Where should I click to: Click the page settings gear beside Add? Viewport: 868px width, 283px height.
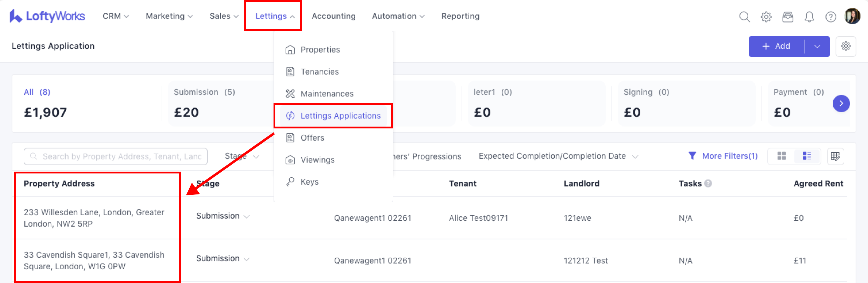click(846, 46)
